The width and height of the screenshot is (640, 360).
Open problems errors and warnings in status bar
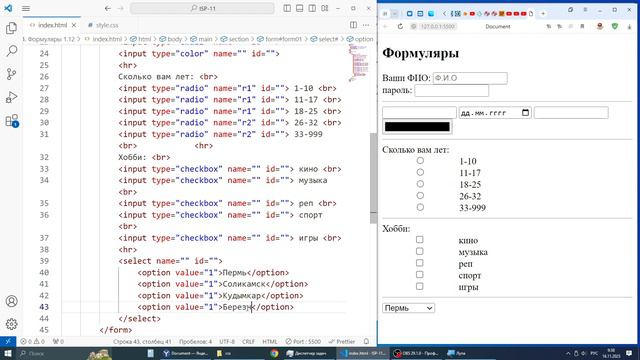pos(32,341)
